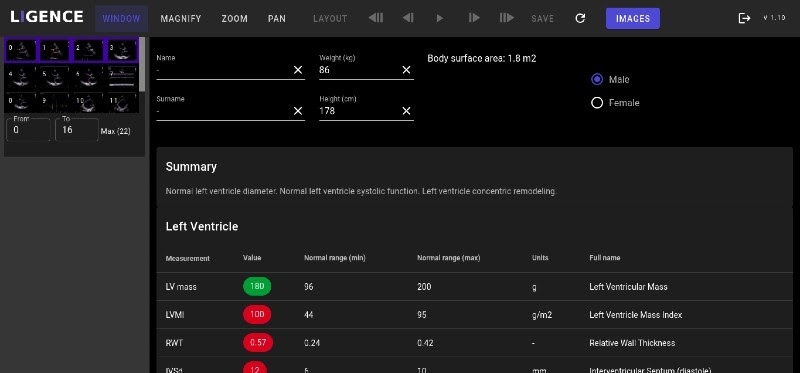Click the 'v 1.10' version label
Viewport: 800px width, 373px height.
[774, 18]
